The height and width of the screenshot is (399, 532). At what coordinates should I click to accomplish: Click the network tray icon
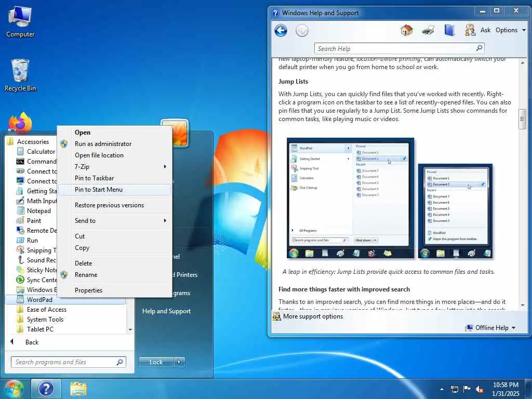click(x=454, y=389)
